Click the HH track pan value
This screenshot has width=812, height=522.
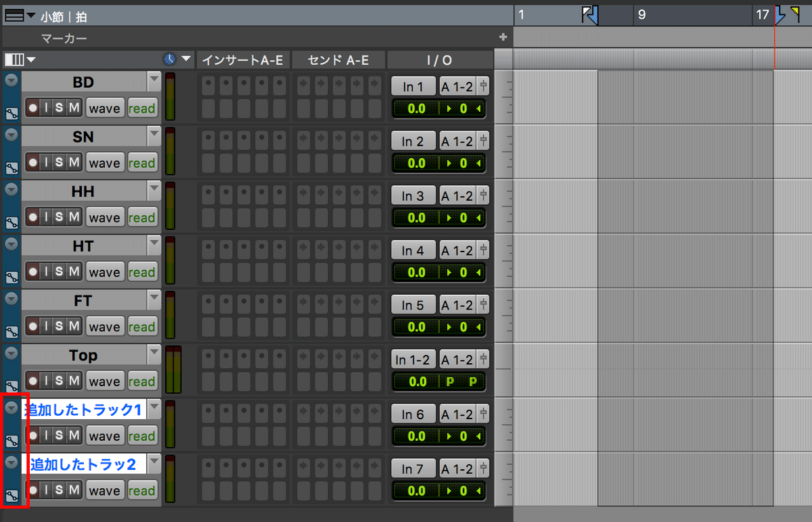point(462,218)
